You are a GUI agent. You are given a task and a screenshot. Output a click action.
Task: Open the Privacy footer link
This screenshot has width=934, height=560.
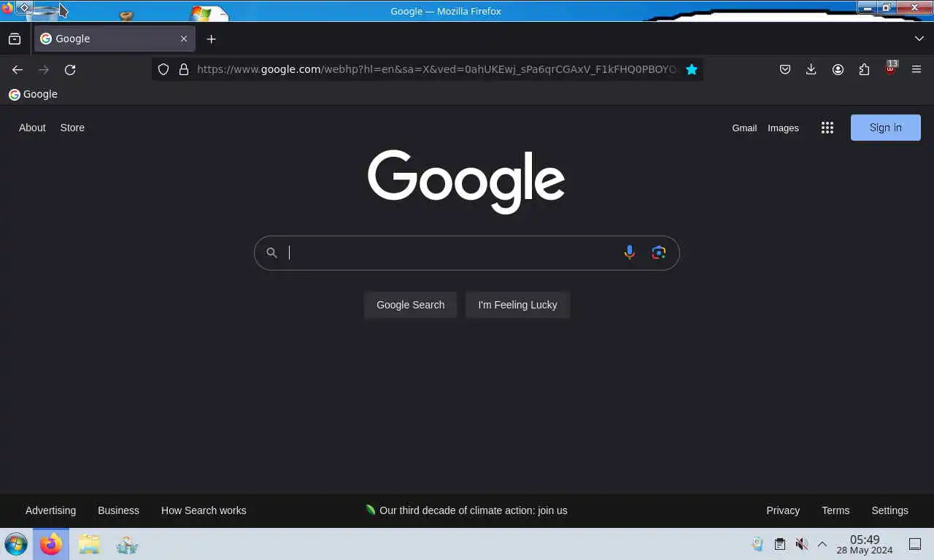click(x=783, y=510)
